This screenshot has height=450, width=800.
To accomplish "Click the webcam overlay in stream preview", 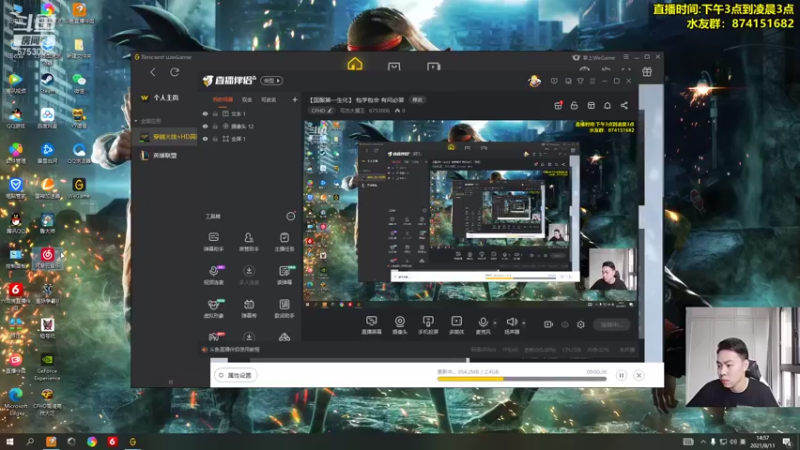I will 611,269.
